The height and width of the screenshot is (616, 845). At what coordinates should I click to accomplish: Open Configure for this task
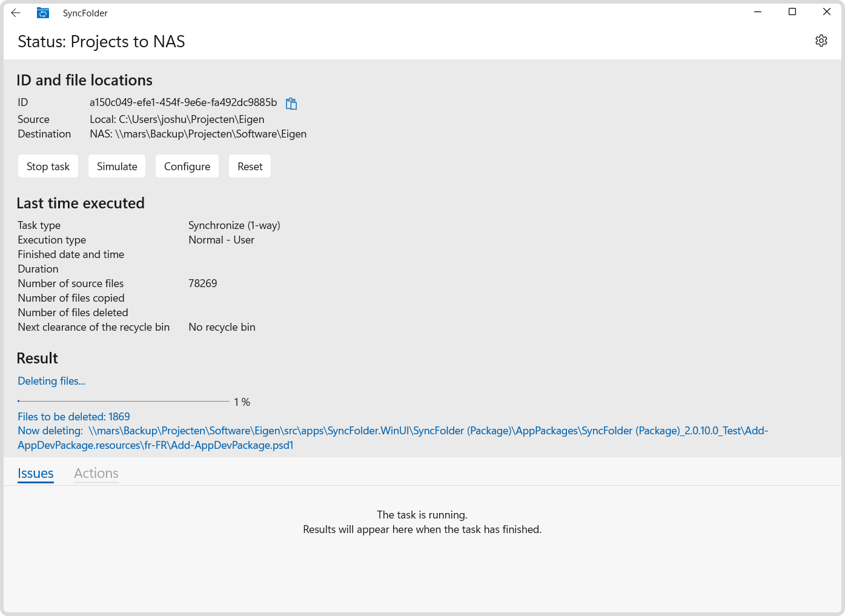(x=187, y=167)
